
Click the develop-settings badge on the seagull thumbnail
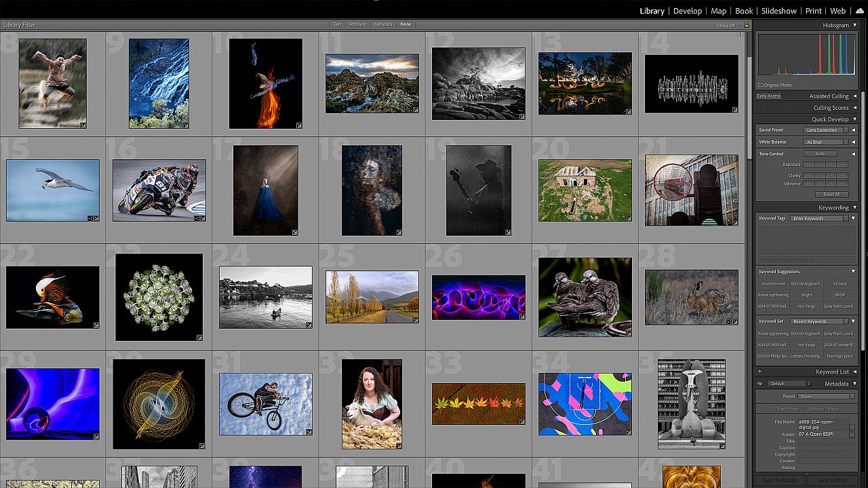coord(96,218)
